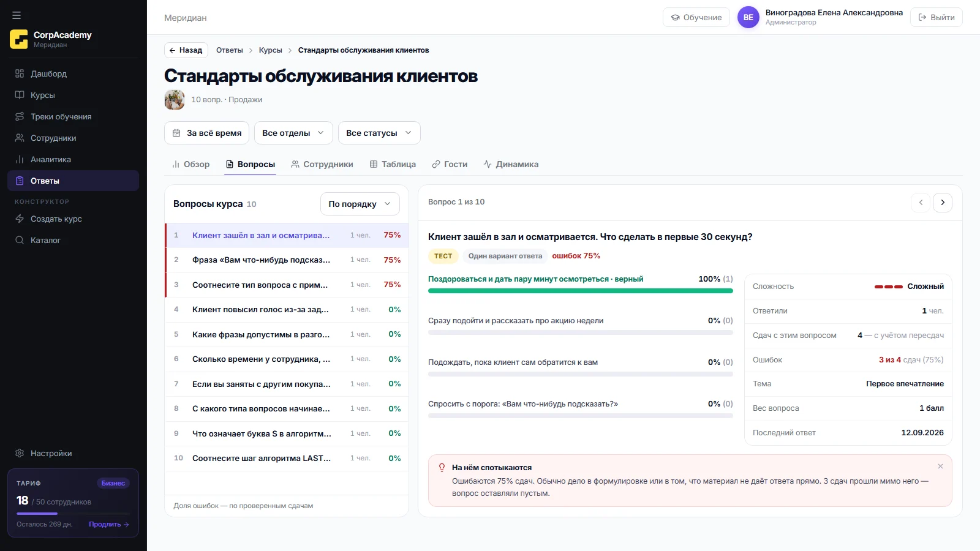Open Сотрудники in the sidebar
The width and height of the screenshot is (980, 551).
[73, 138]
